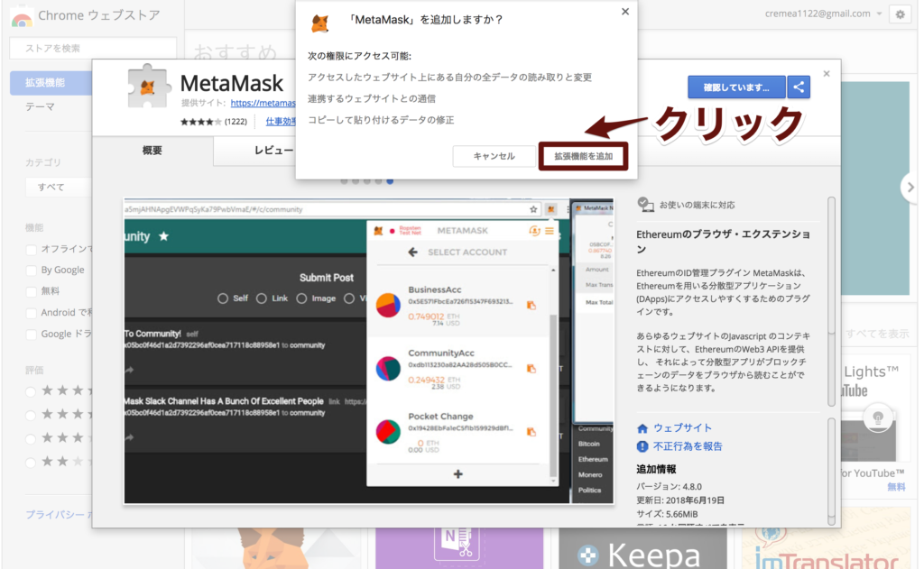Toggle the オフライン feature checkbox
This screenshot has width=924, height=569.
32,250
